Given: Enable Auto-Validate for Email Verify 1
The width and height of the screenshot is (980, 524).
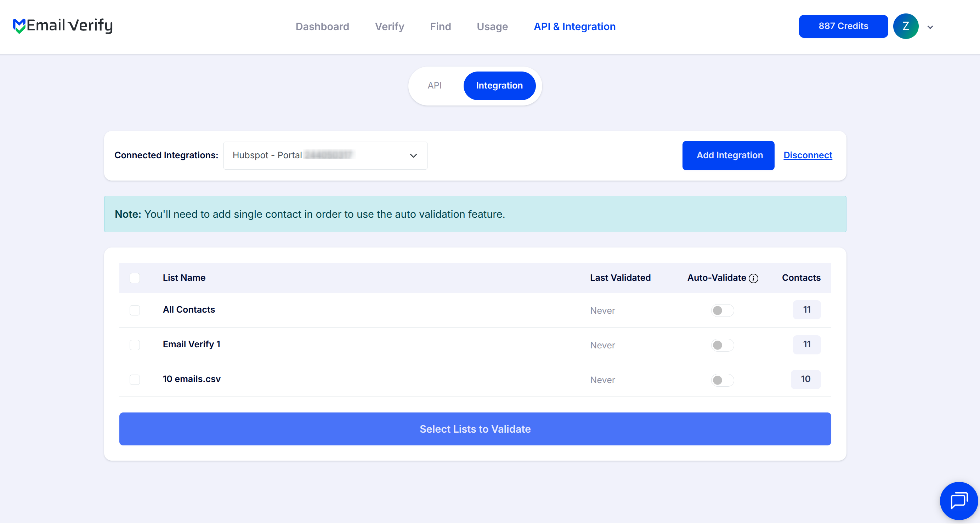Looking at the screenshot, I should (723, 345).
